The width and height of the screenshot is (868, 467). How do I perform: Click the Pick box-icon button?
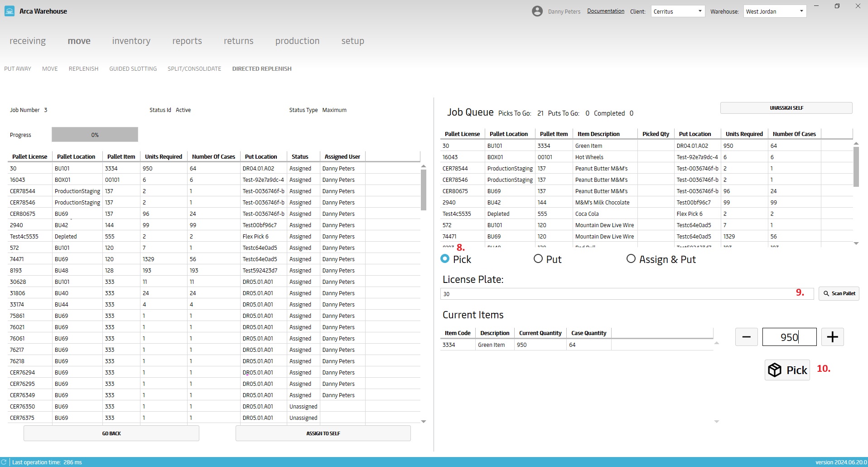tap(787, 370)
